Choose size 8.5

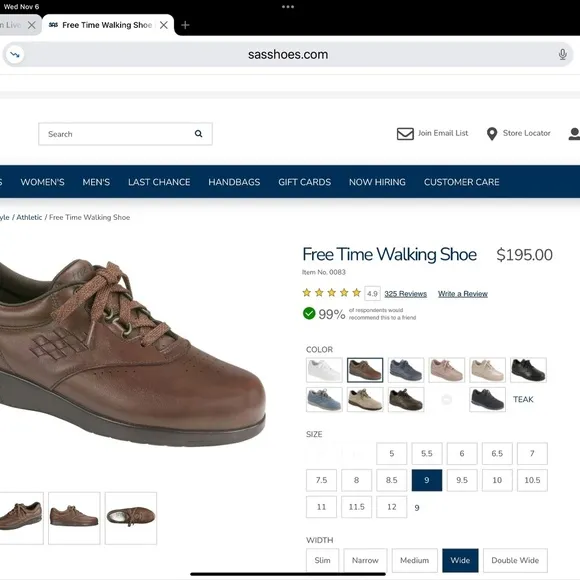pos(391,480)
